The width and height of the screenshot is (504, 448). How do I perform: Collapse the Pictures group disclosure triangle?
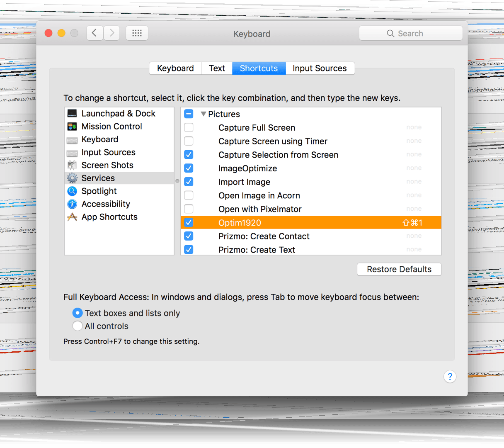point(204,114)
